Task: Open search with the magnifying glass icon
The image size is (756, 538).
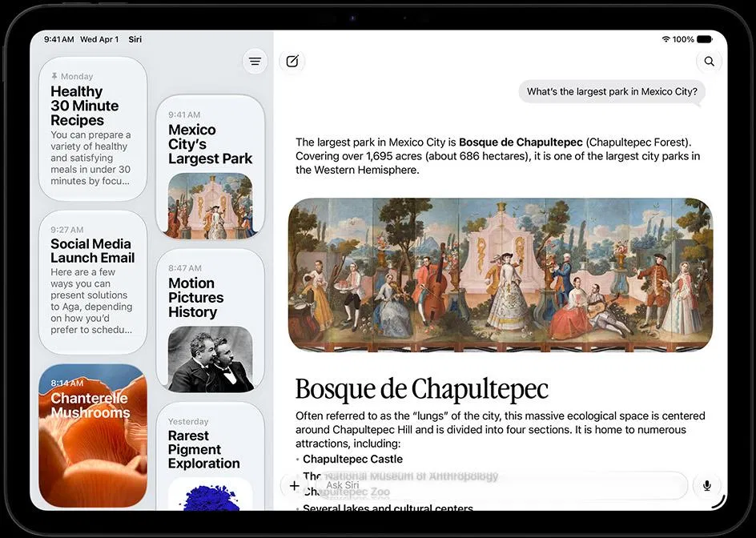Action: coord(709,61)
